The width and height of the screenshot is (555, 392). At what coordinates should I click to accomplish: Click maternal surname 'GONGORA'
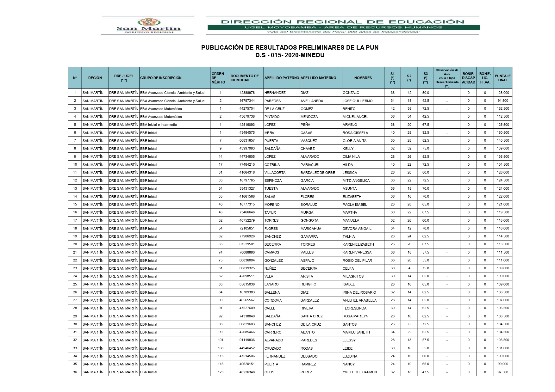pos(309,220)
